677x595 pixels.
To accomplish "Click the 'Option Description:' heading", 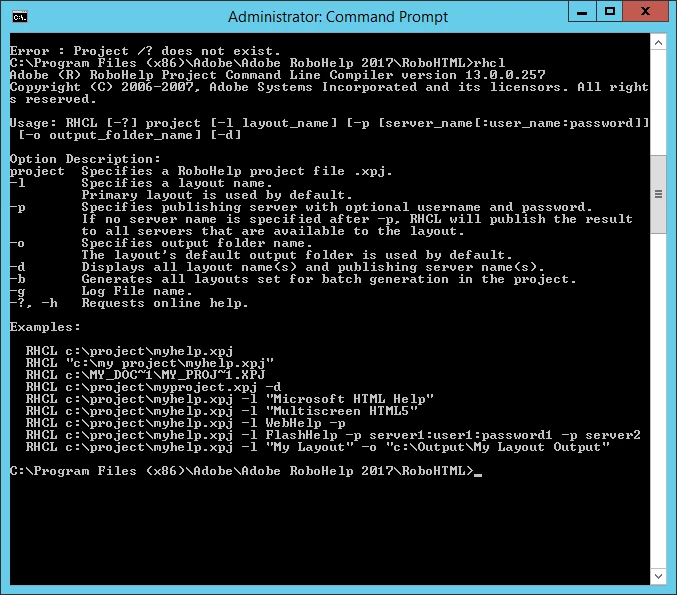I will (x=85, y=159).
